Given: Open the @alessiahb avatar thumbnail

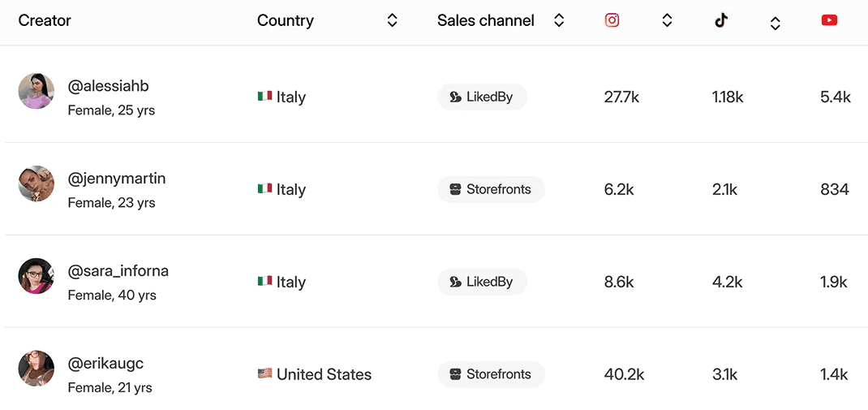Looking at the screenshot, I should 37,91.
